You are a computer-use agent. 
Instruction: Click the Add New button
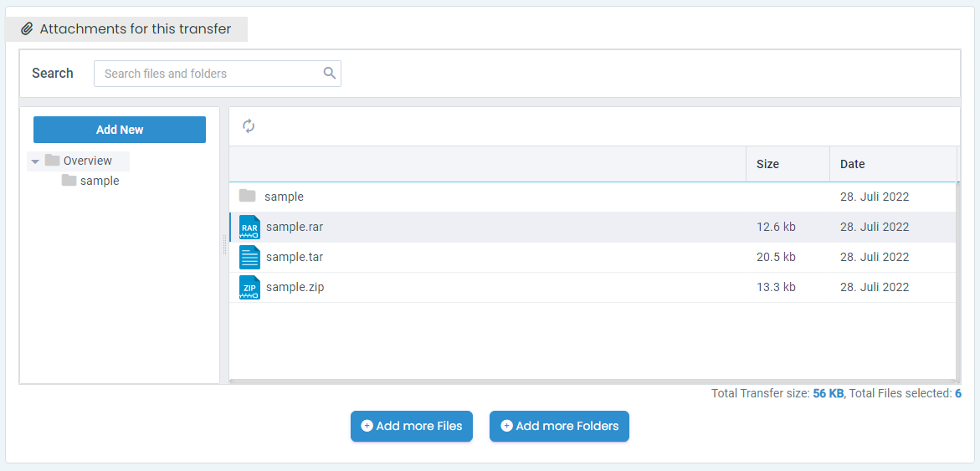pyautogui.click(x=120, y=130)
